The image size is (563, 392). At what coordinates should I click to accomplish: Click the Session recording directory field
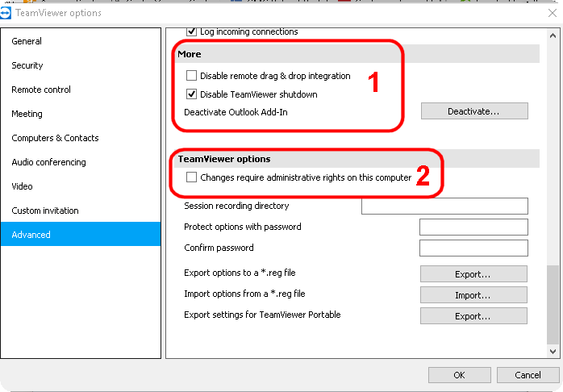coord(444,206)
